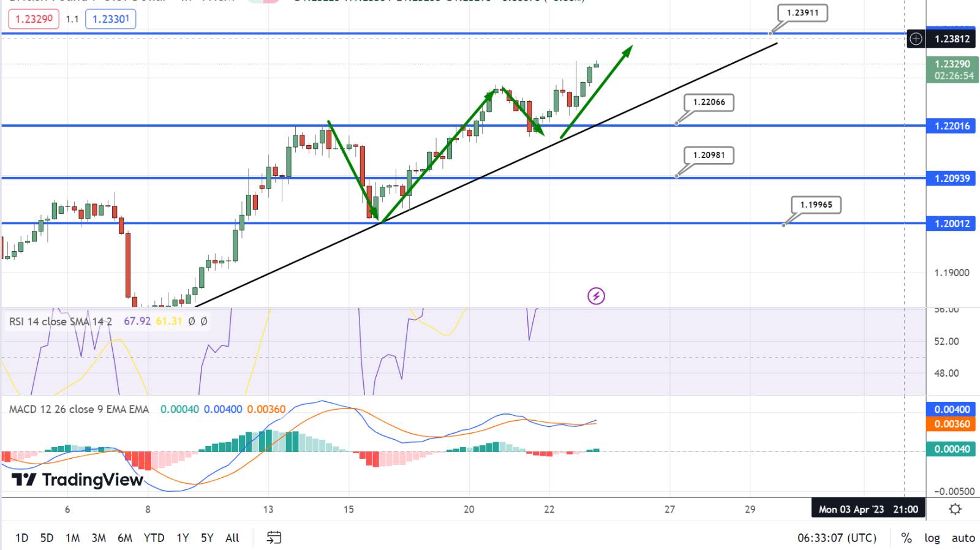Image resolution: width=980 pixels, height=550 pixels.
Task: Select the MACD 12 26 indicator legend
Action: click(x=78, y=409)
